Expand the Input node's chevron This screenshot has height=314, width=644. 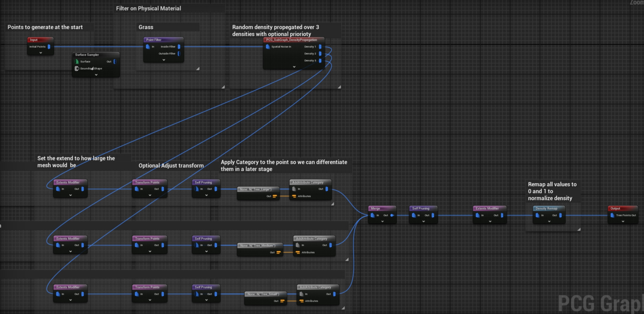point(41,53)
